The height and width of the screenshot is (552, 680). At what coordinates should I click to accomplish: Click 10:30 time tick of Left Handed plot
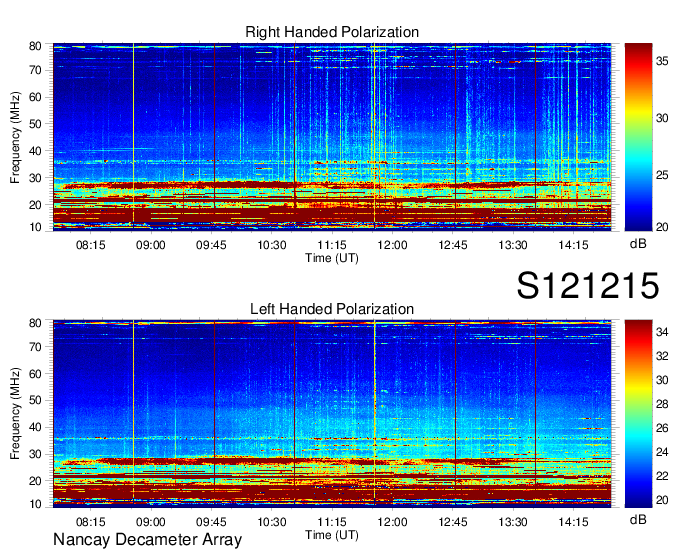point(272,522)
